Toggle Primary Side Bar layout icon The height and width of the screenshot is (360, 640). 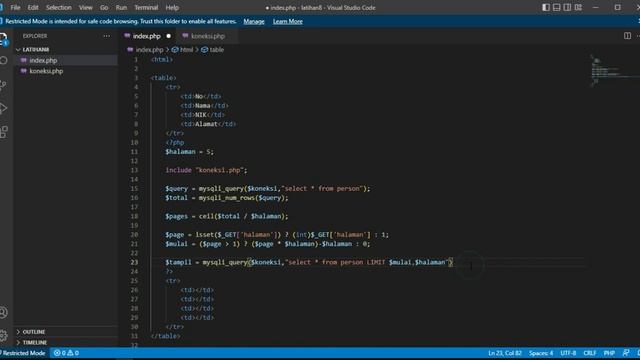pos(546,7)
